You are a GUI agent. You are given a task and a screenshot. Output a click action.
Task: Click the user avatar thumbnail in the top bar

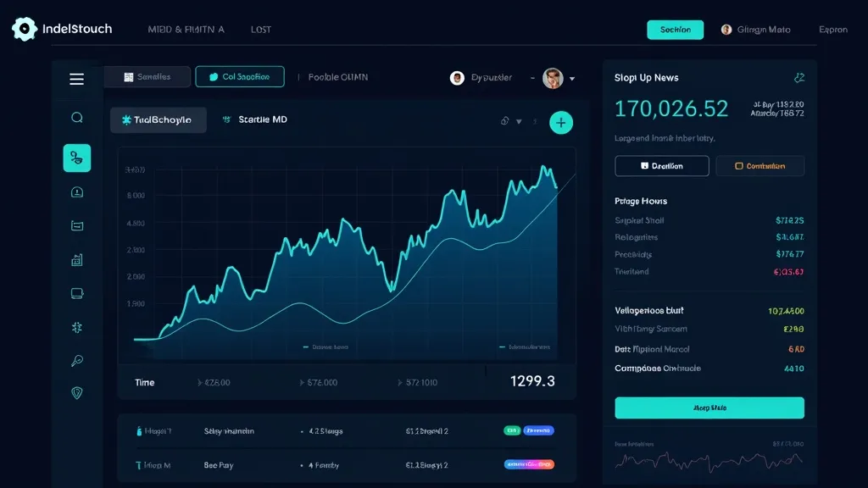pyautogui.click(x=726, y=29)
